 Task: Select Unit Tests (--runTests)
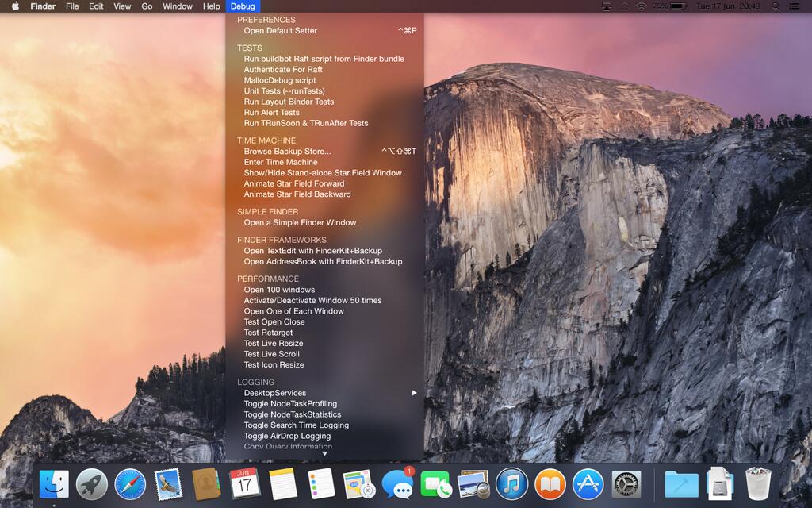(x=324, y=90)
